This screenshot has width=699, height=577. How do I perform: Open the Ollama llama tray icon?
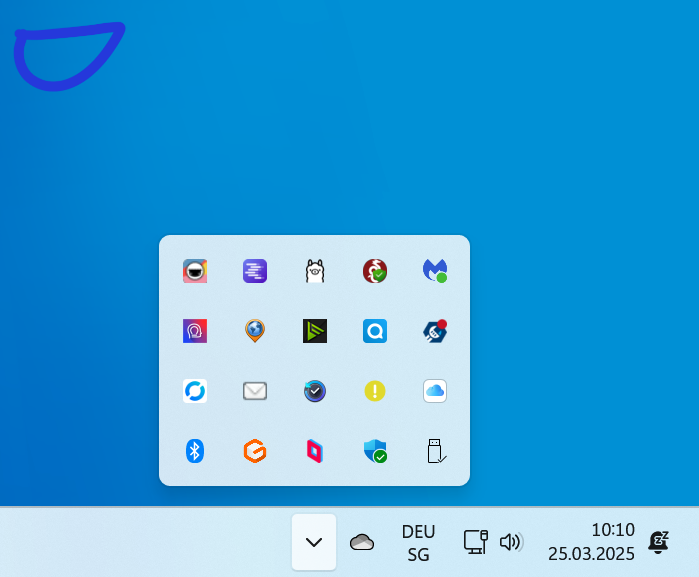click(x=315, y=271)
